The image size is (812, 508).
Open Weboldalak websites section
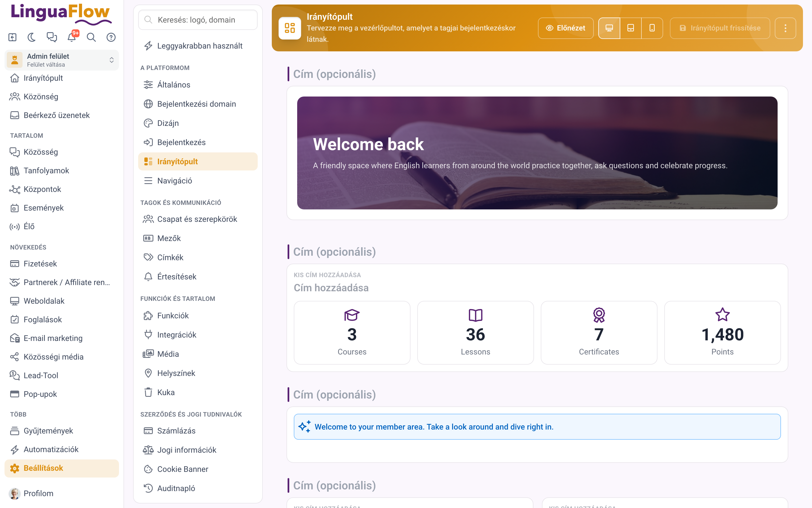[x=62, y=301]
